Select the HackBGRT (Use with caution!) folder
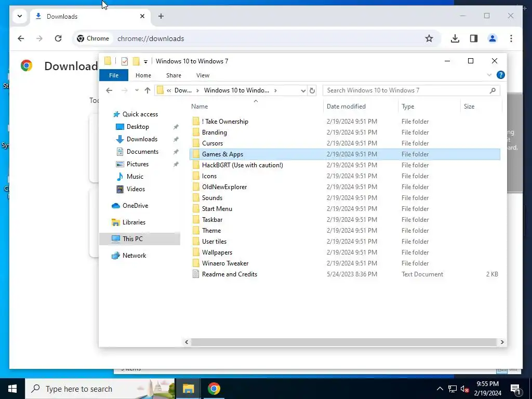This screenshot has width=532, height=399. coord(345,165)
